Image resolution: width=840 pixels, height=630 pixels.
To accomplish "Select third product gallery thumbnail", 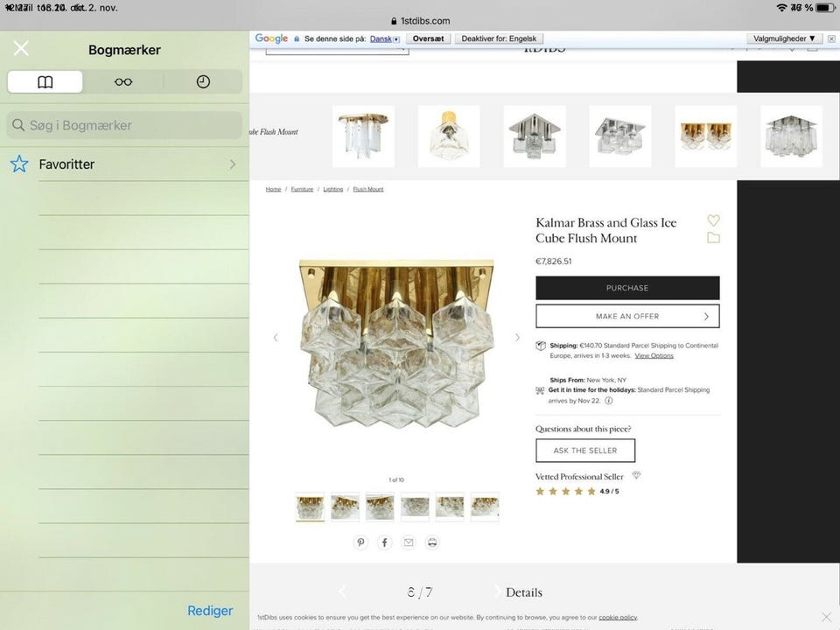I will point(380,507).
